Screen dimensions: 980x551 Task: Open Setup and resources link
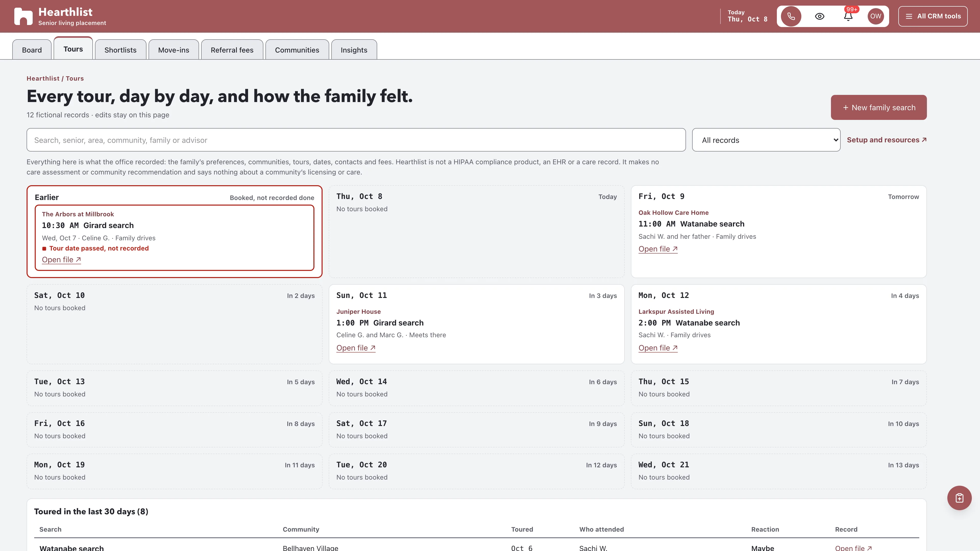[x=886, y=140]
